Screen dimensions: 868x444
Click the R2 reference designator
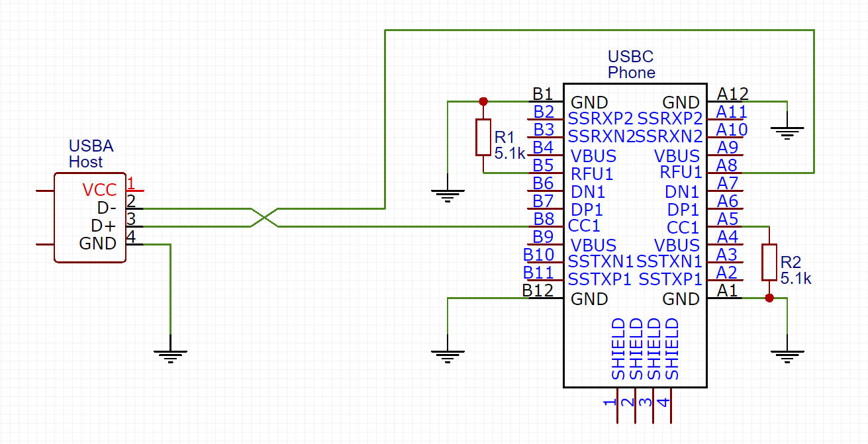pos(791,262)
